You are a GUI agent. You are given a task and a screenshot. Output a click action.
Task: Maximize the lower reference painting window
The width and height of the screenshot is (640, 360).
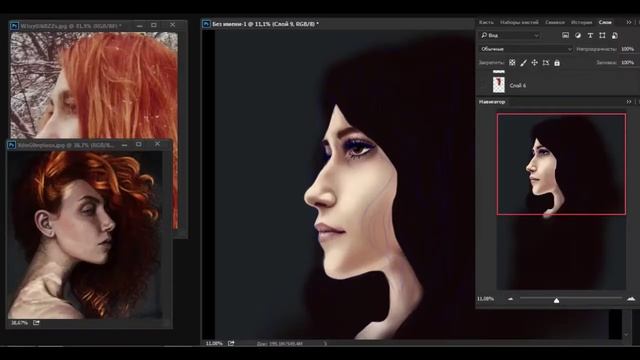point(139,144)
